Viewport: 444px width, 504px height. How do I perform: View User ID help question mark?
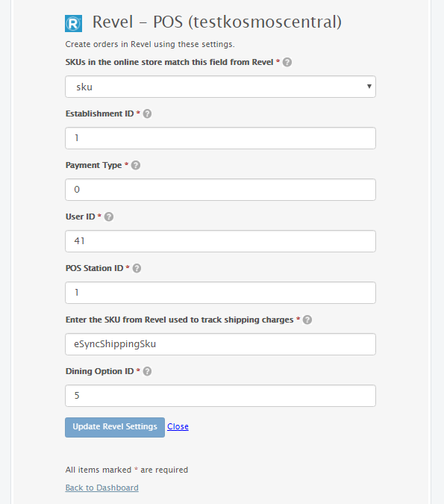pyautogui.click(x=109, y=217)
